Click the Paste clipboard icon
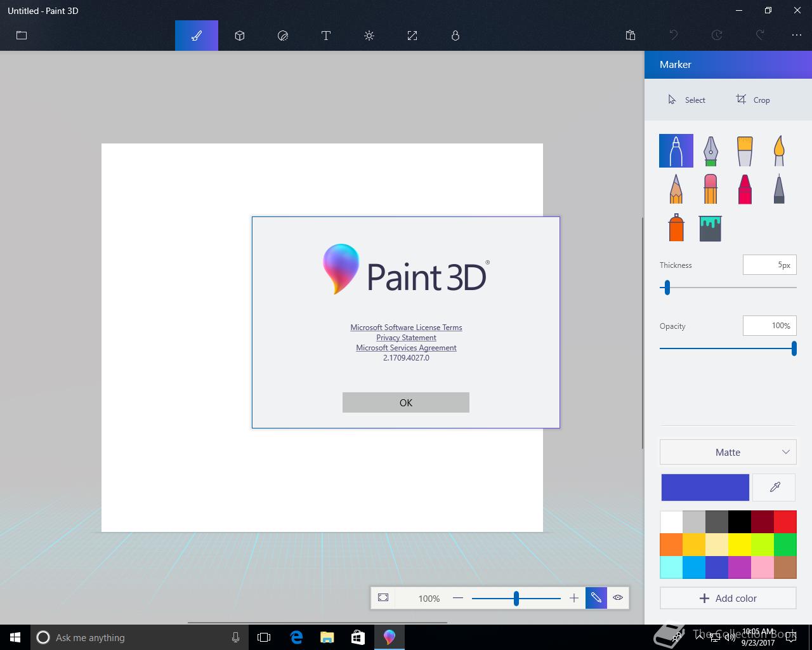 pos(631,36)
